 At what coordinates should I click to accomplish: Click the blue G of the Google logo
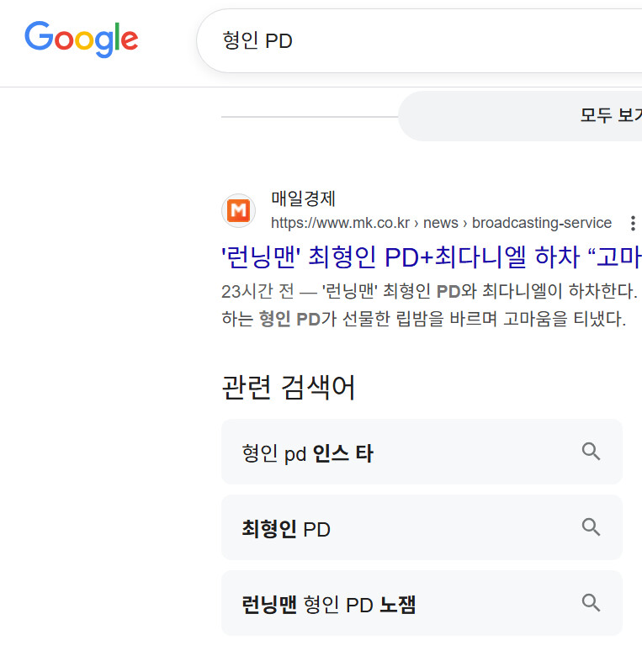click(39, 39)
